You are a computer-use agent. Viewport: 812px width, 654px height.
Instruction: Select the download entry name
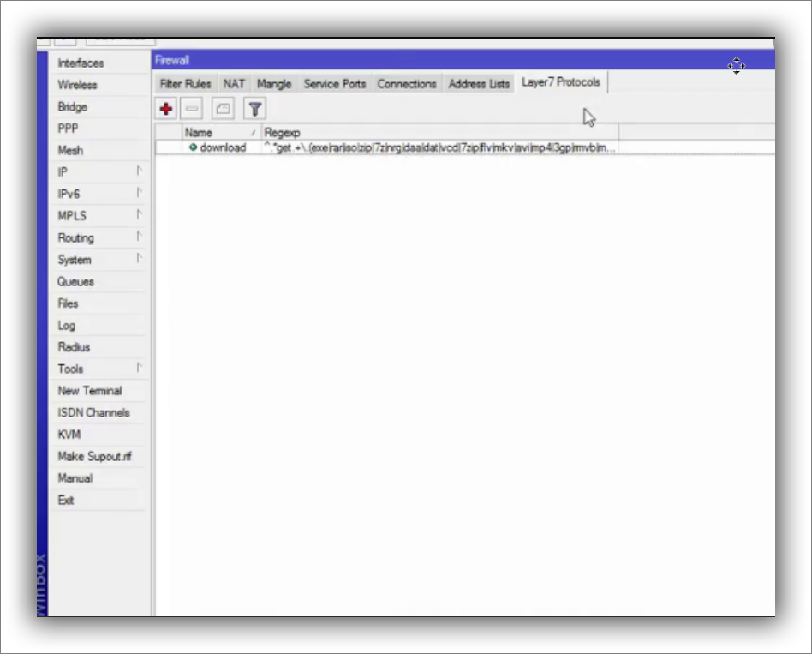(x=223, y=147)
